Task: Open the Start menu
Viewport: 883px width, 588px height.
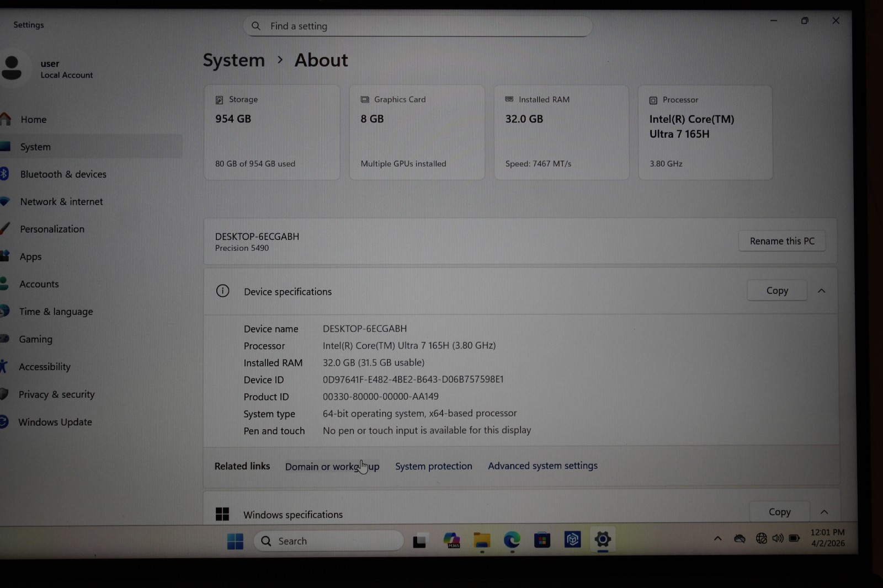Action: pos(235,542)
